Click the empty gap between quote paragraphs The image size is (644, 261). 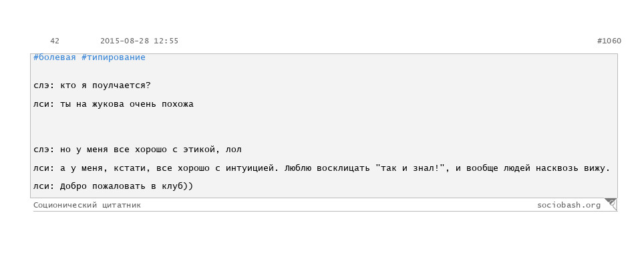323,127
